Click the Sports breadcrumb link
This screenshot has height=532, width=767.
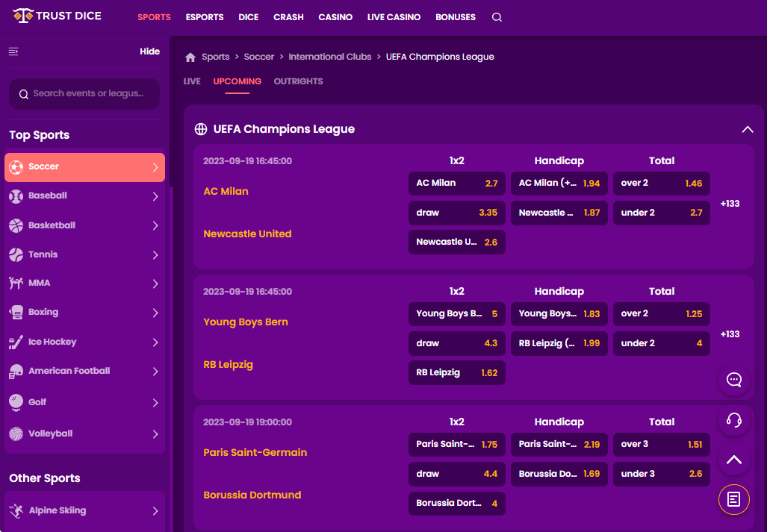point(216,57)
